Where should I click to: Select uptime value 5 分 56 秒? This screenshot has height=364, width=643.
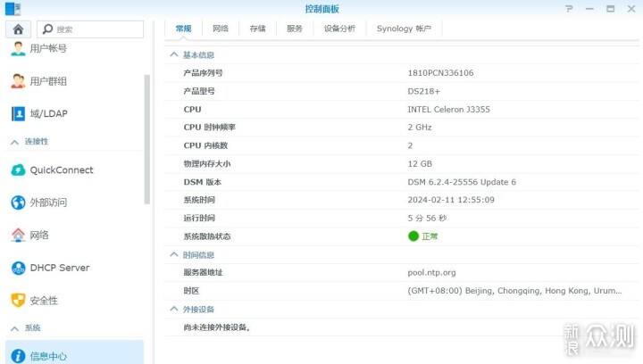pos(427,219)
